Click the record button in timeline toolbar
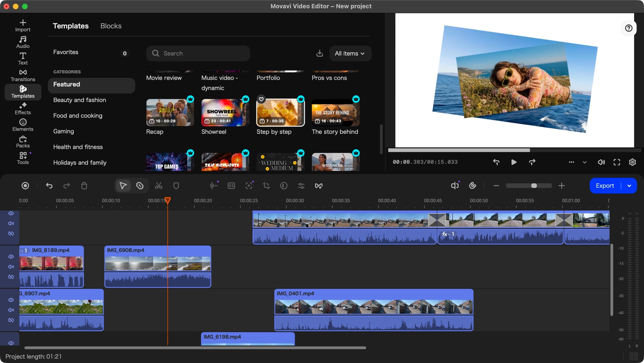The image size is (644, 363). (x=25, y=186)
